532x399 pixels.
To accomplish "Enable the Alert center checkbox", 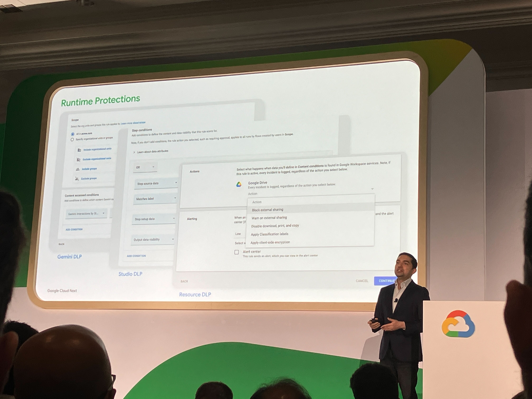I will [236, 252].
